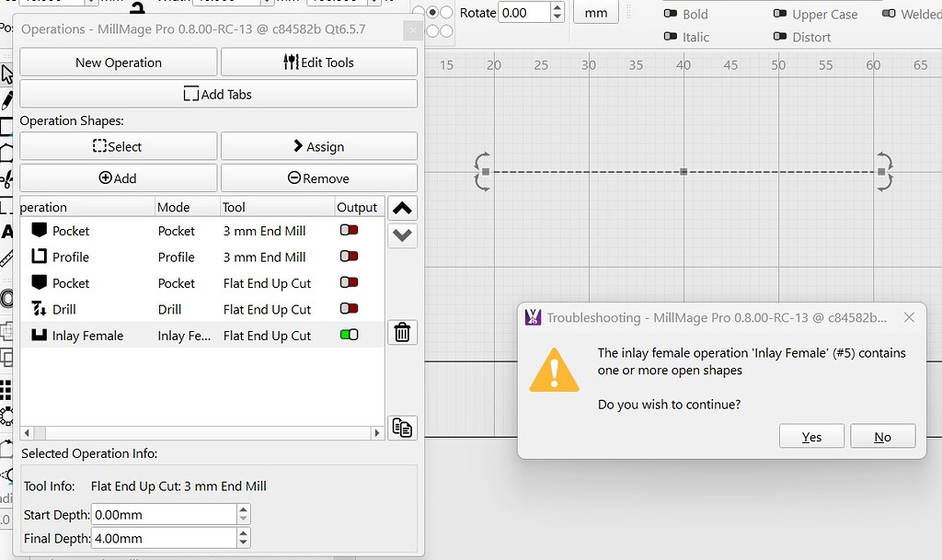This screenshot has height=560, width=942.
Task: Close the Operations panel
Action: [412, 30]
